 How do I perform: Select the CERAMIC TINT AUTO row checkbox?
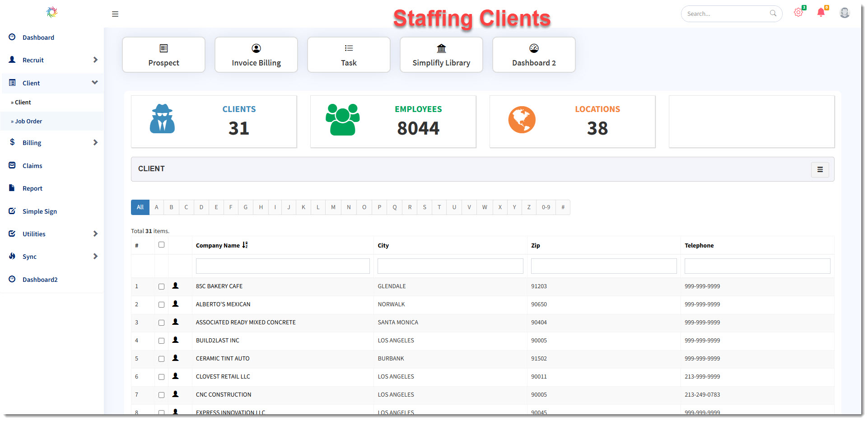(x=161, y=359)
